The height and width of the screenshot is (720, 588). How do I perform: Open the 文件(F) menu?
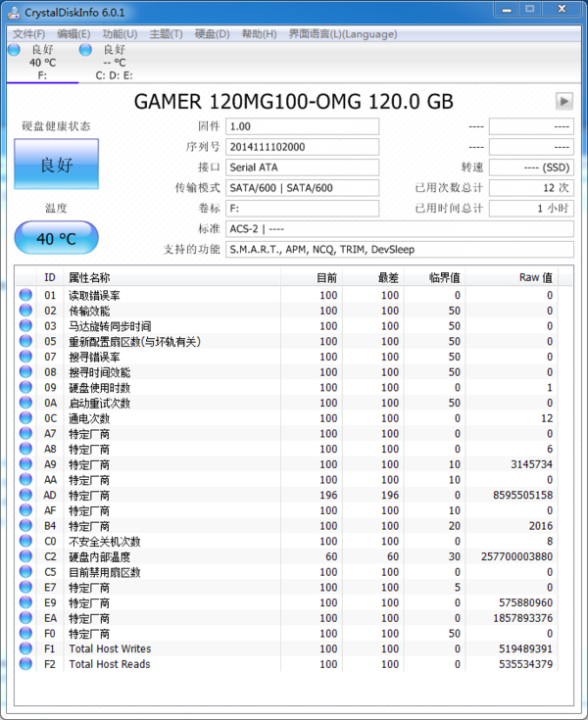28,34
